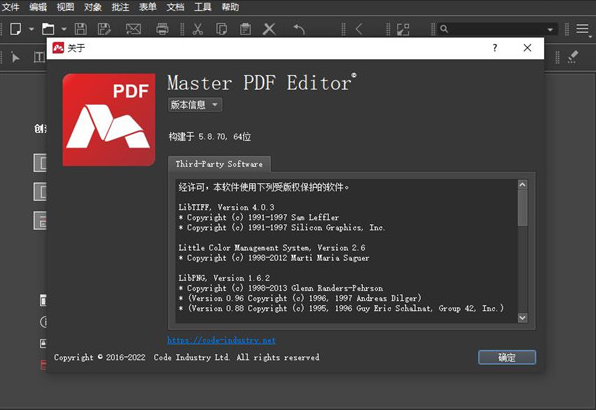
Task: Click the Glenn Randers-Pehrson copyright line
Action: pyautogui.click(x=281, y=288)
